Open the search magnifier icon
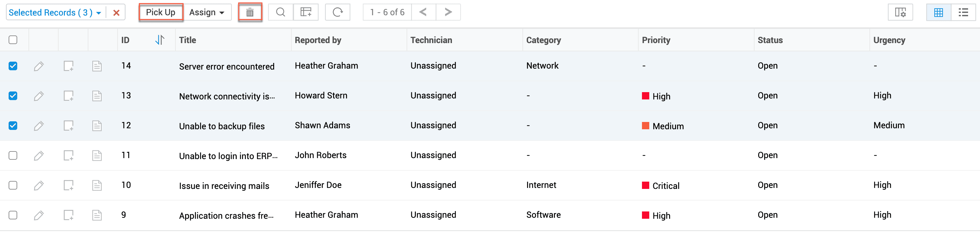 (280, 13)
